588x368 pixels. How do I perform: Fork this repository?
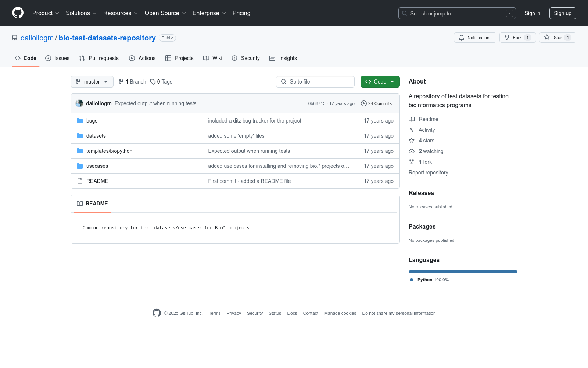[x=517, y=38]
